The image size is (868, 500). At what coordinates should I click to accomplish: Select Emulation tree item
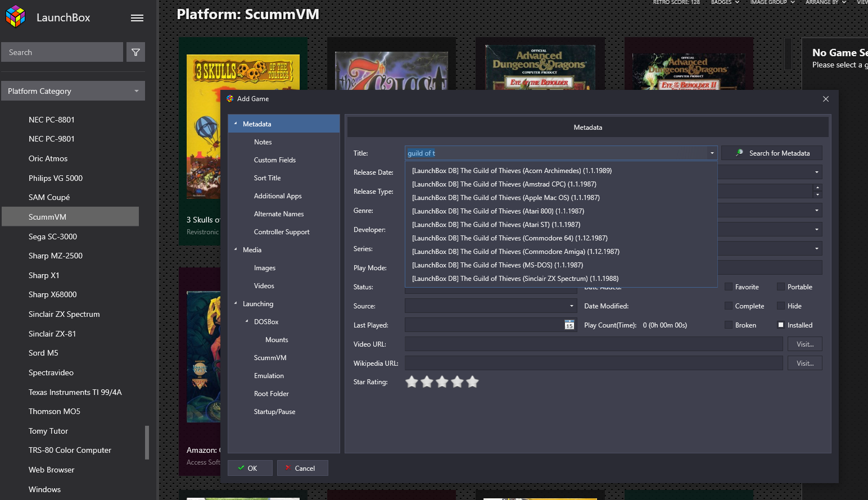pyautogui.click(x=269, y=376)
